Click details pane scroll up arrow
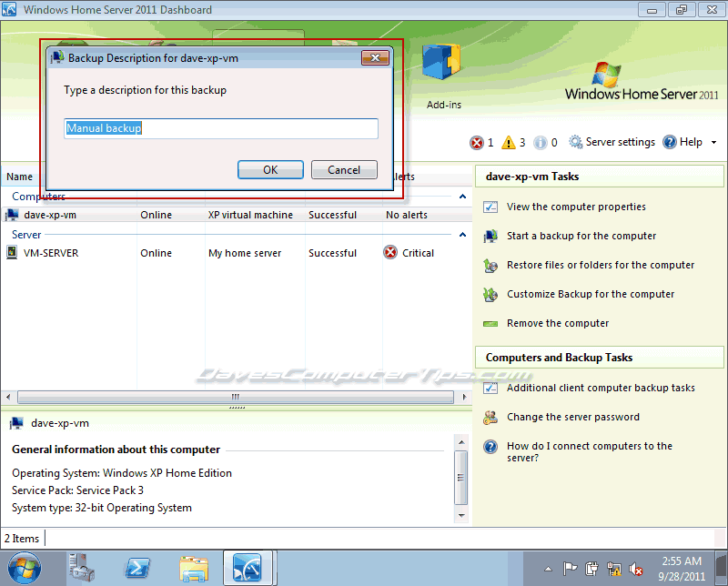Image resolution: width=728 pixels, height=586 pixels. tap(461, 441)
